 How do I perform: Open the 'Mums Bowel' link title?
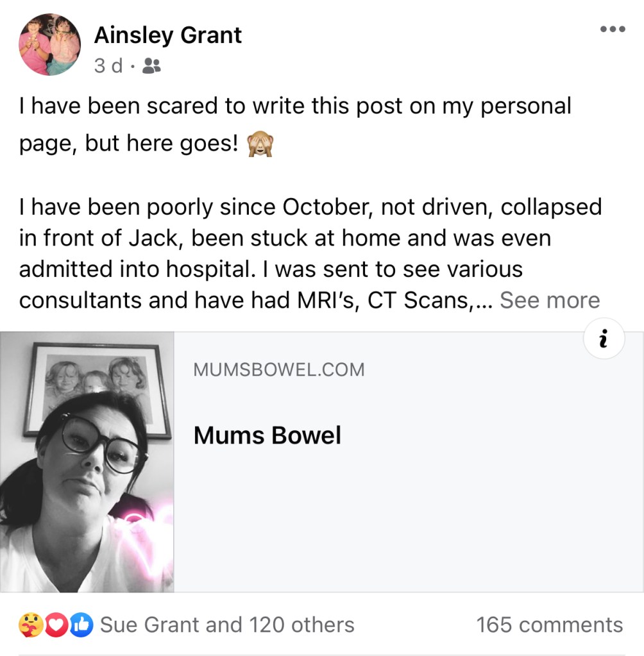(x=267, y=435)
